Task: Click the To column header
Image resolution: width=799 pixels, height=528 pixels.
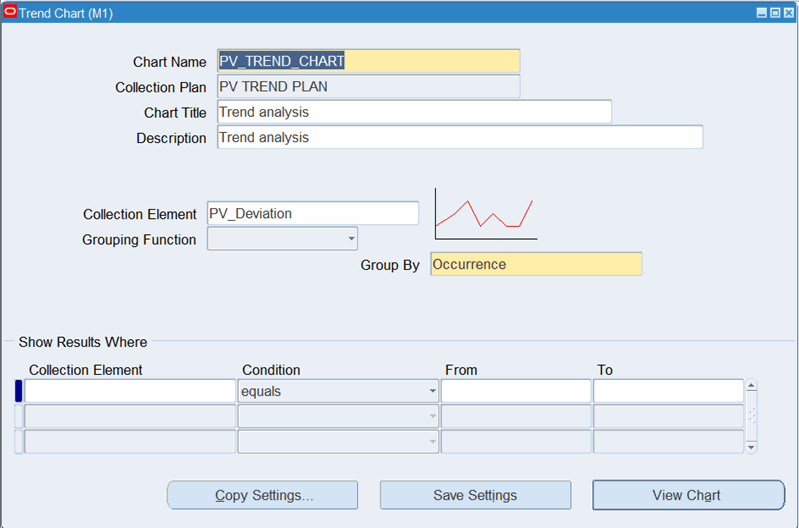Action: tap(605, 370)
